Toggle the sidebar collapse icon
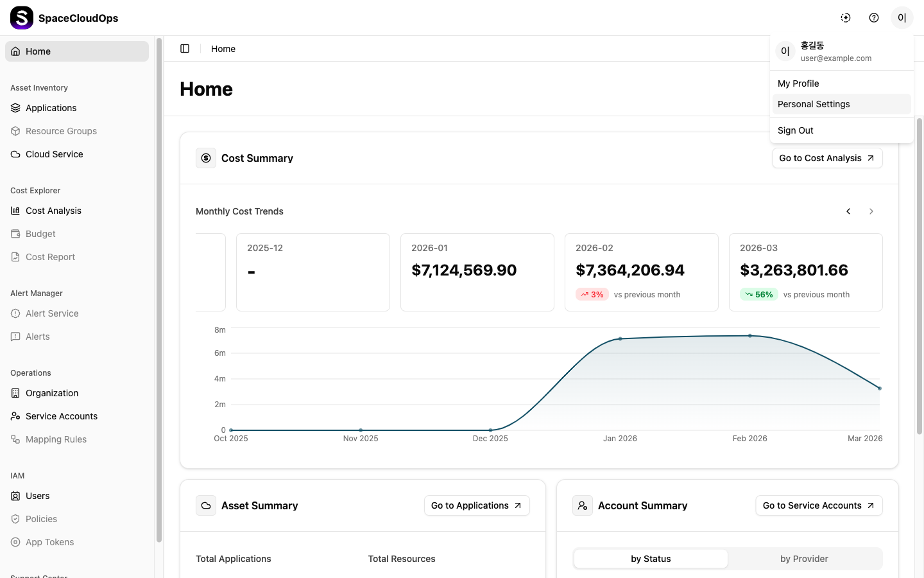The width and height of the screenshot is (924, 578). [x=185, y=49]
